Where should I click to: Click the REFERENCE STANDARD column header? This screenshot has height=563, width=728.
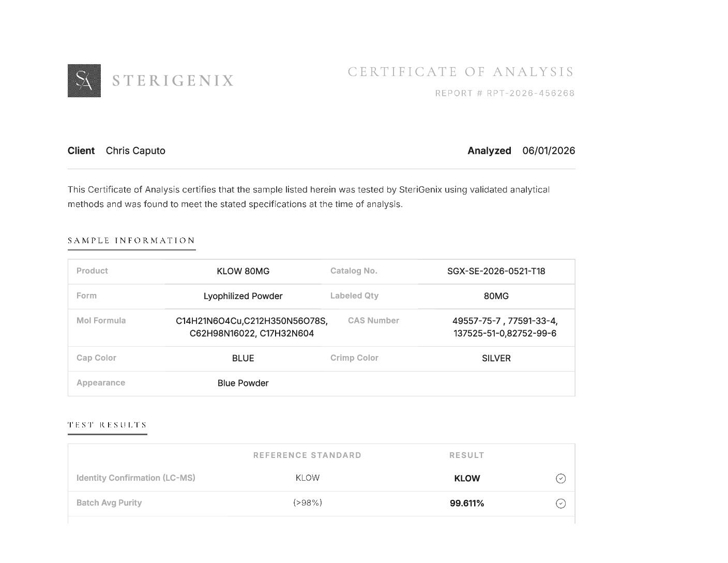click(307, 455)
